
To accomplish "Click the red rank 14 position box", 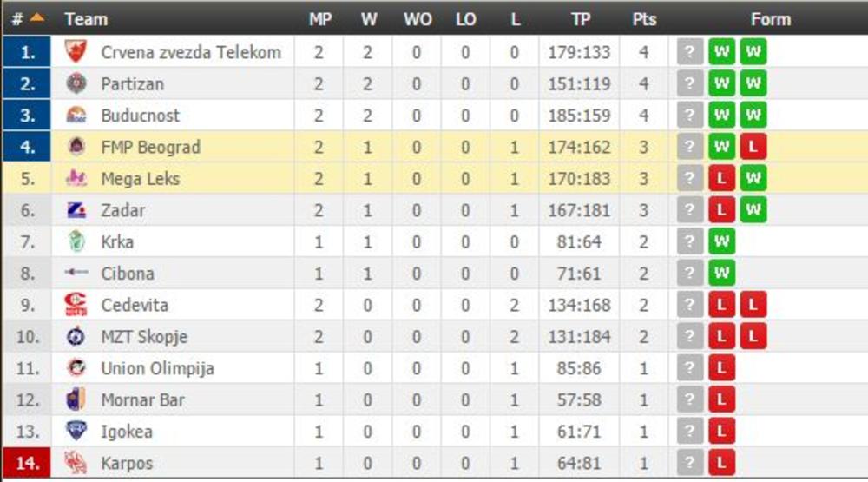I will pyautogui.click(x=28, y=463).
